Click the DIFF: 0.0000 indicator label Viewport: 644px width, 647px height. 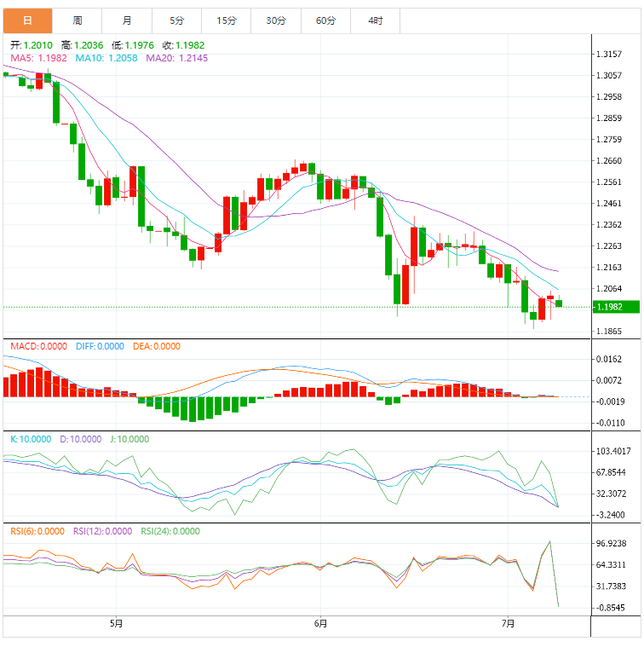coord(100,346)
